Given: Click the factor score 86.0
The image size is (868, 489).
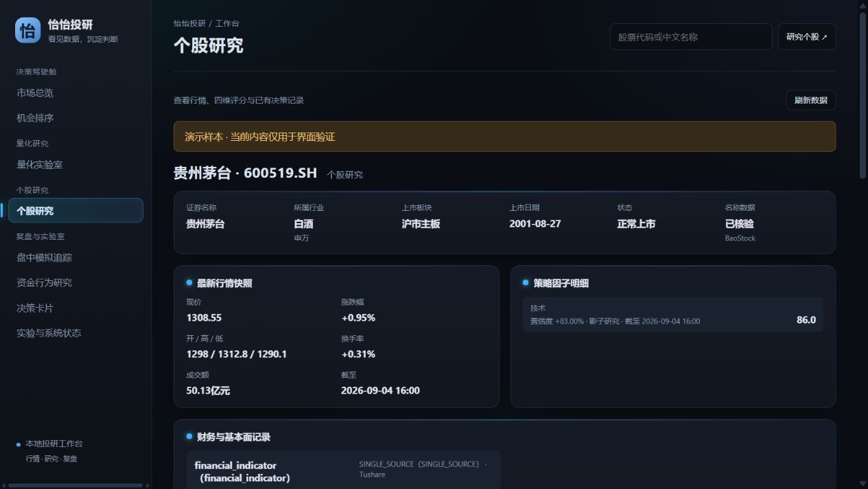Looking at the screenshot, I should 806,320.
